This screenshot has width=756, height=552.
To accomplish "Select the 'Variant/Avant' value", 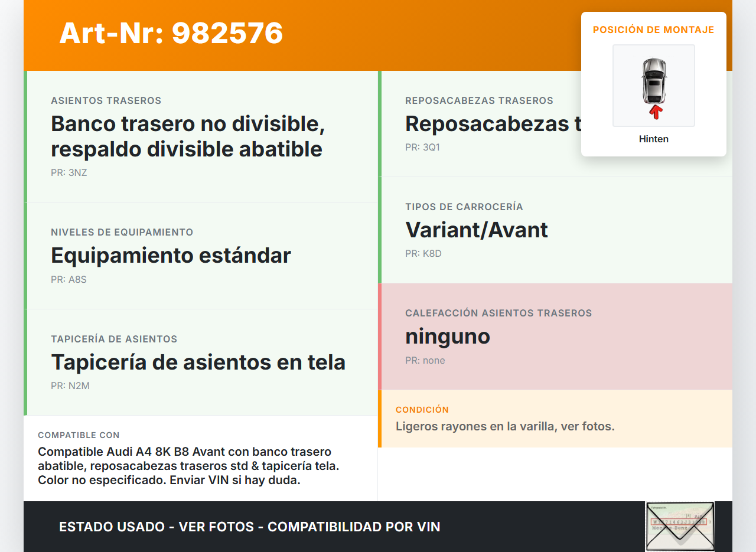I will (477, 230).
